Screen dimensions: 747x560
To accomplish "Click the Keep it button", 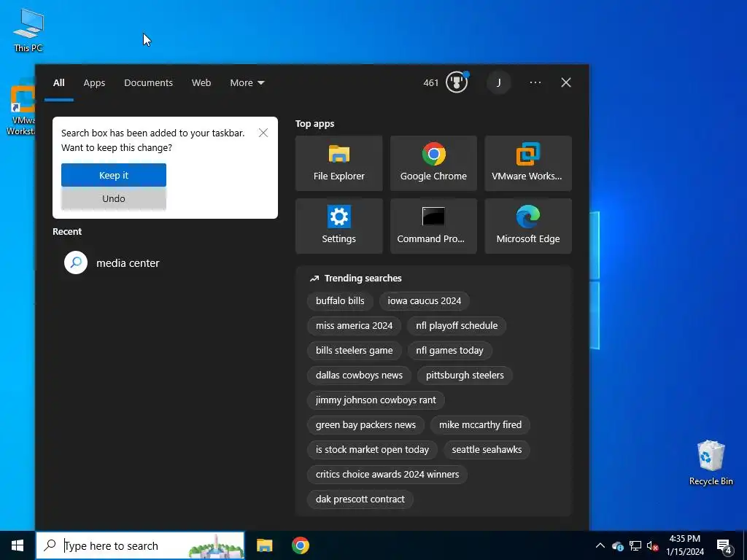I will click(x=113, y=175).
